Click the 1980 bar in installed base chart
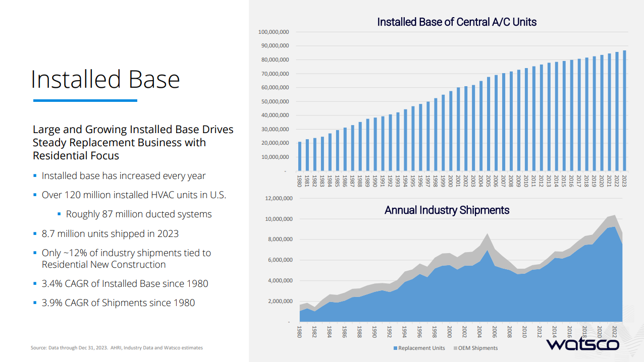644x362 pixels. tap(300, 156)
